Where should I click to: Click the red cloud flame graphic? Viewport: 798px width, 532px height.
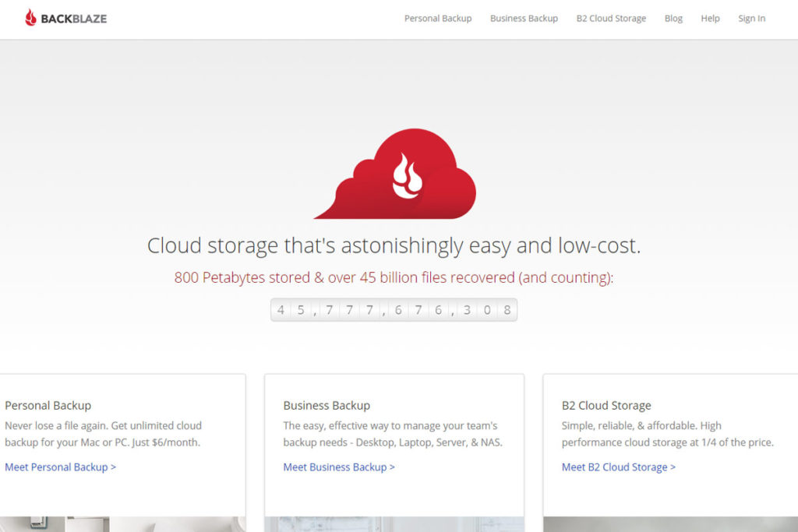[395, 174]
